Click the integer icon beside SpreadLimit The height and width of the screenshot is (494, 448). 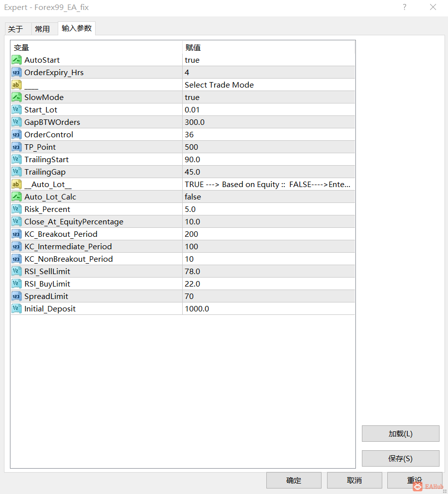[x=16, y=296]
